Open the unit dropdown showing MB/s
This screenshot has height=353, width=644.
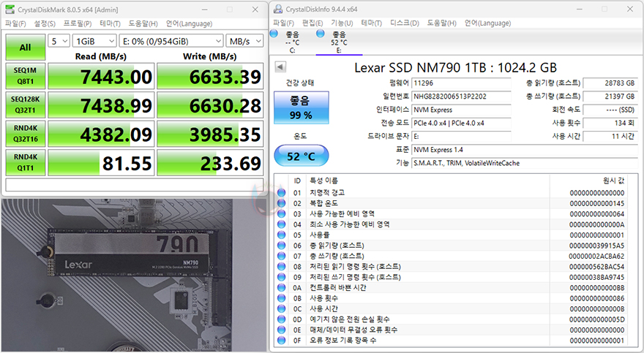point(244,41)
